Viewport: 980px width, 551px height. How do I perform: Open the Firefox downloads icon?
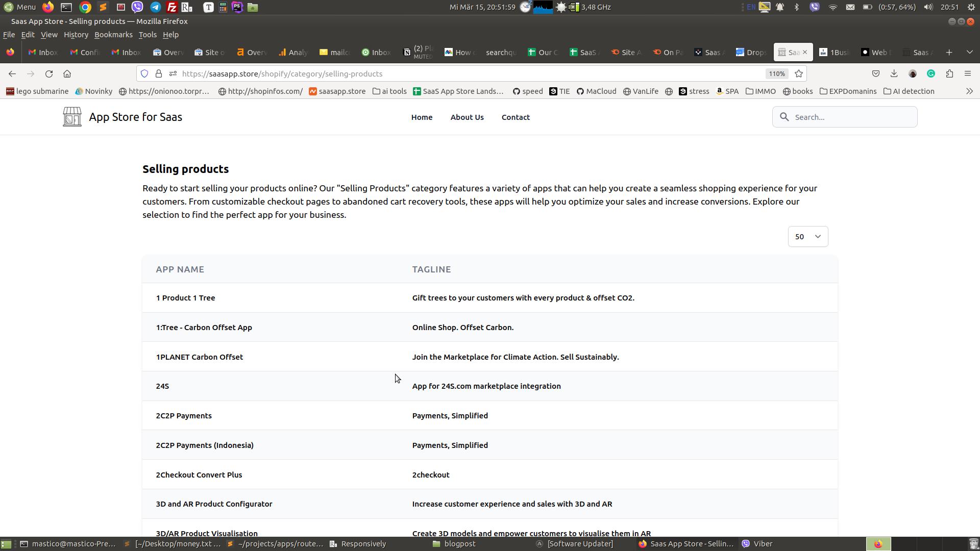[x=894, y=74]
